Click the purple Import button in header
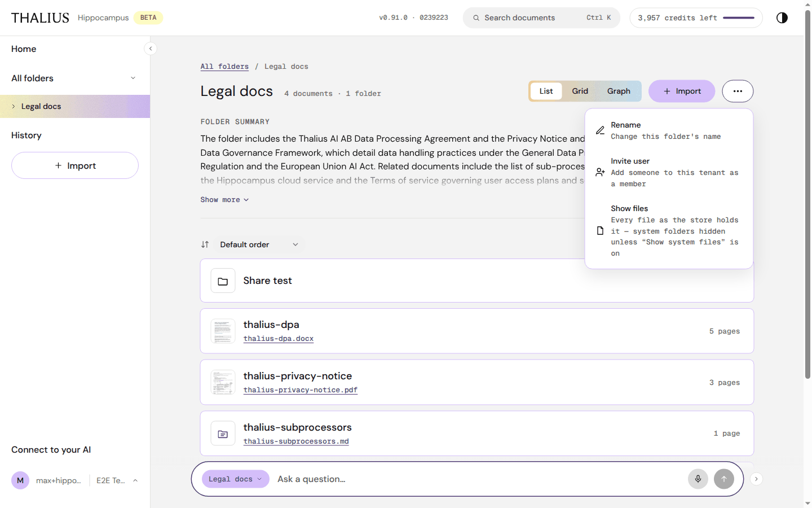Screen dimensions: 812x508 (x=682, y=91)
